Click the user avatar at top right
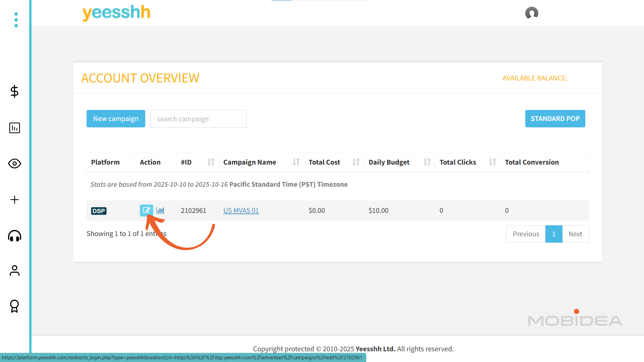644x362 pixels. point(532,13)
